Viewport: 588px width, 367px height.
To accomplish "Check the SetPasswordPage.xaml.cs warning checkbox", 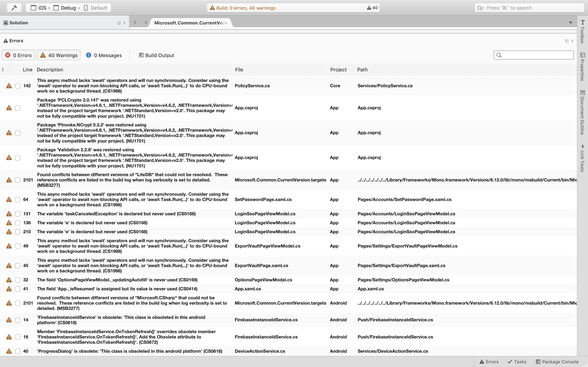I will click(x=18, y=200).
